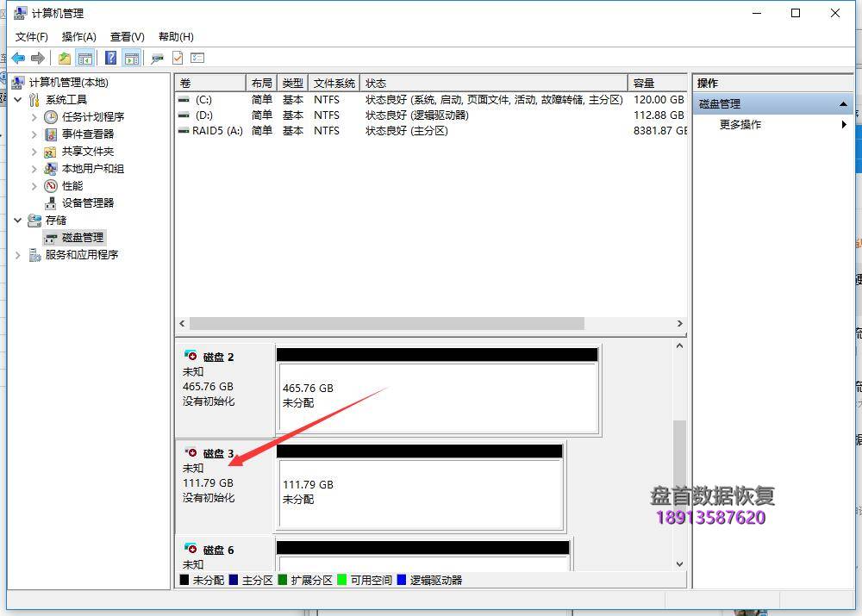862x616 pixels.
Task: Select the 性能 icon in the tree
Action: pyautogui.click(x=51, y=185)
